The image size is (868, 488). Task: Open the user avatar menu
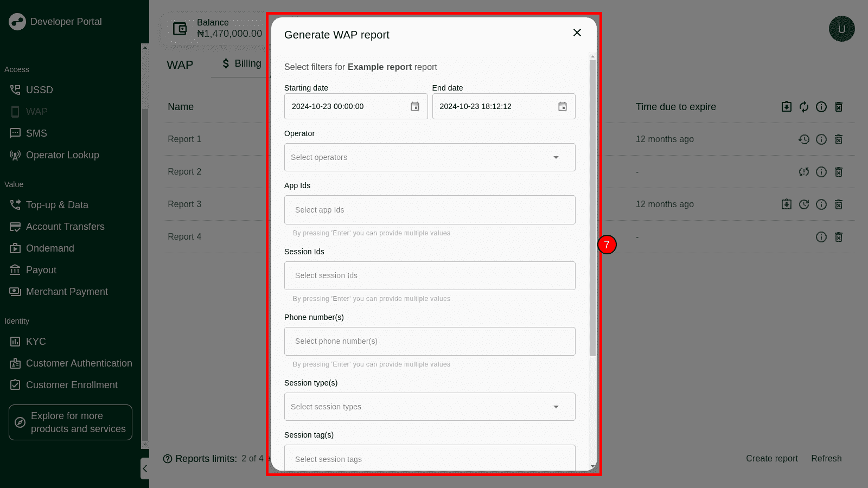[x=841, y=29]
